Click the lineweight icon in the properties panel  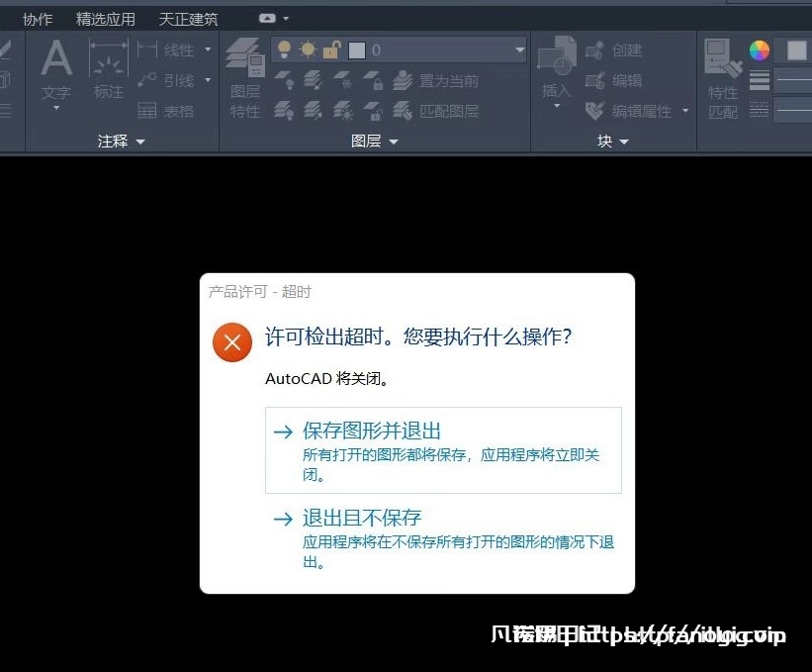click(x=760, y=80)
